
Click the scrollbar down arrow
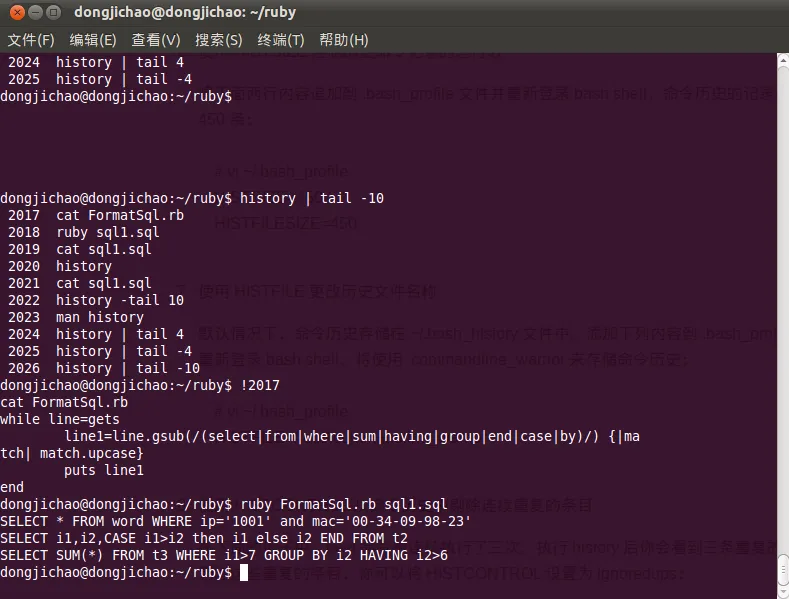783,592
